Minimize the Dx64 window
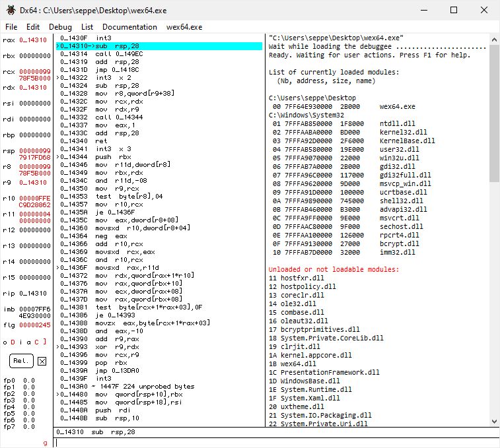500x448 pixels. pos(424,10)
